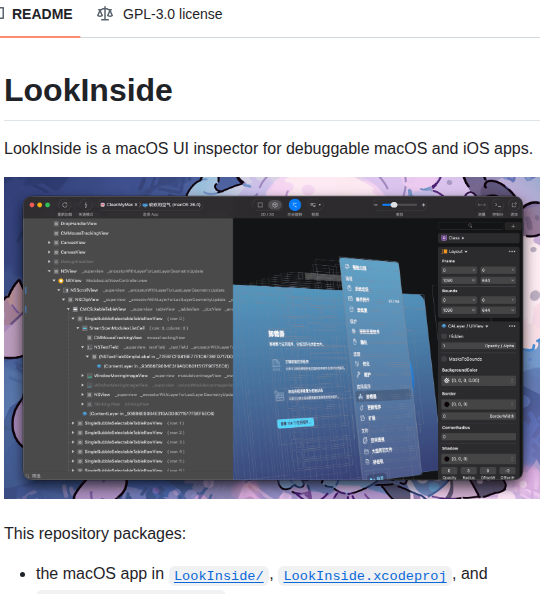The image size is (540, 594).
Task: Select the CMMouseTrackingView row near the tree top
Action: coord(85,233)
